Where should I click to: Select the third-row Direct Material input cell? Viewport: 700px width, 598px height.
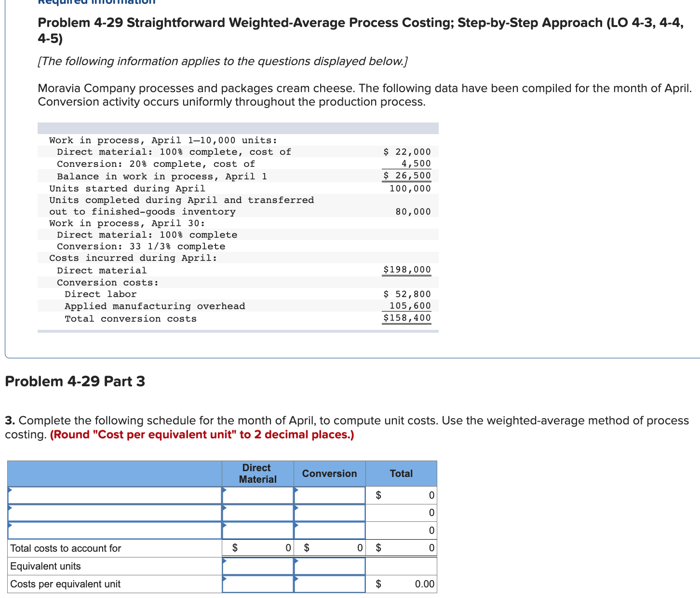click(x=257, y=530)
